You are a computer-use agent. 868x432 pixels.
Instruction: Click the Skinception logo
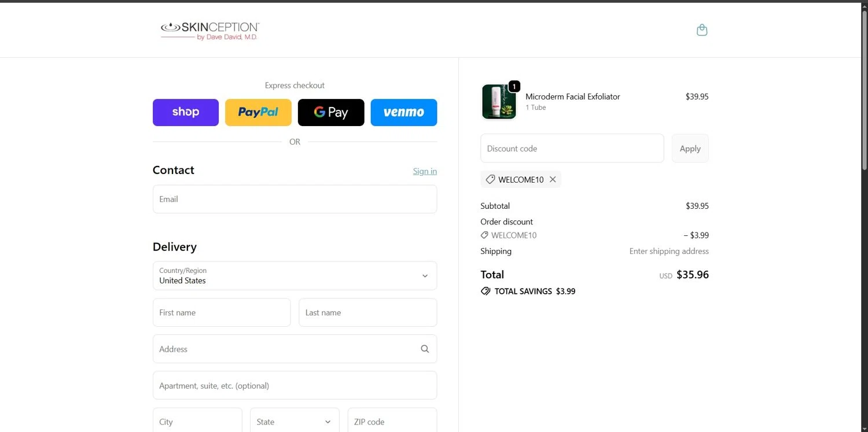point(210,31)
